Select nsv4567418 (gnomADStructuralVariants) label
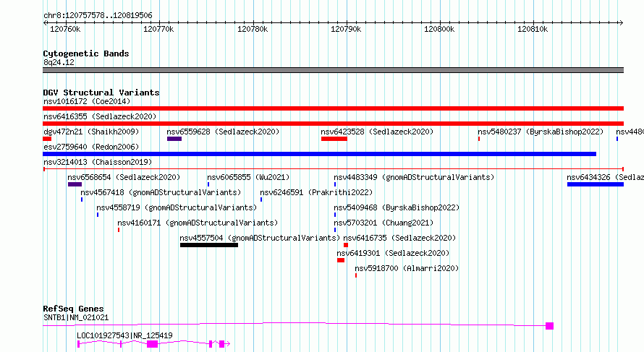Image resolution: width=644 pixels, height=352 pixels. [161, 192]
